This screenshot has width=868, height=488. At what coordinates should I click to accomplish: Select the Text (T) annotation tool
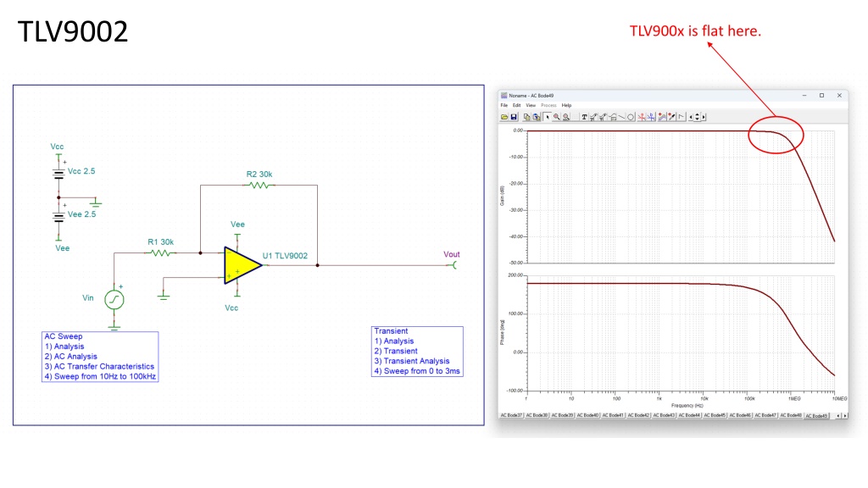pyautogui.click(x=584, y=117)
